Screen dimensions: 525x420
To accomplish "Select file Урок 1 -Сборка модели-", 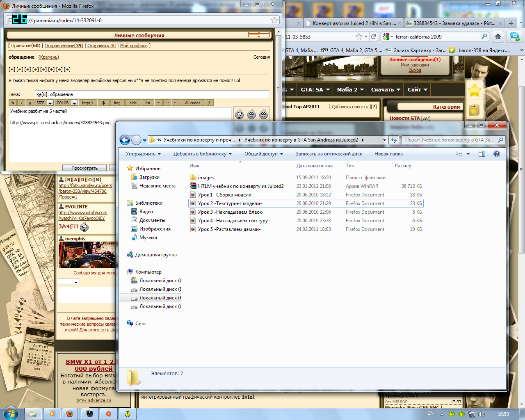I will (226, 195).
